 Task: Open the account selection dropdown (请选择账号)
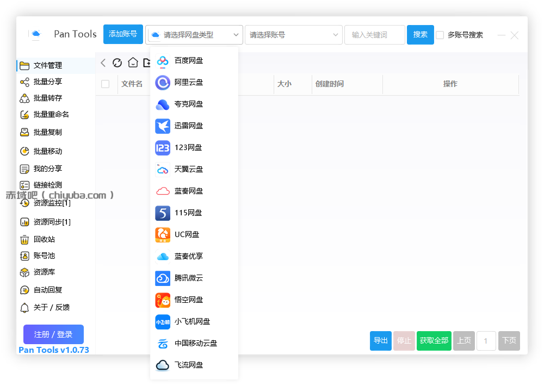tap(294, 35)
